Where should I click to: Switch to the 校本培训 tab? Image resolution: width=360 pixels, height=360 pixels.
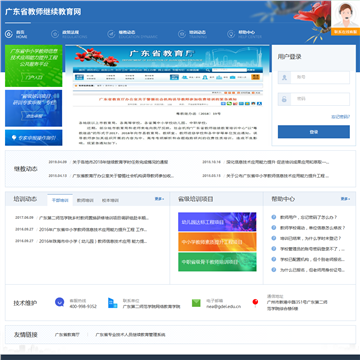click(110, 200)
